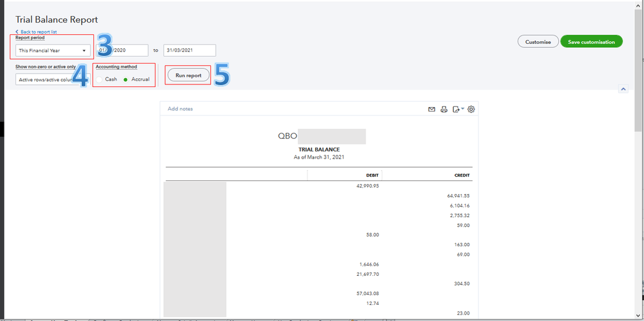Screen dimensions: 644x321
Task: Click the As of March 31, 2021 subtitle
Action: tap(319, 157)
